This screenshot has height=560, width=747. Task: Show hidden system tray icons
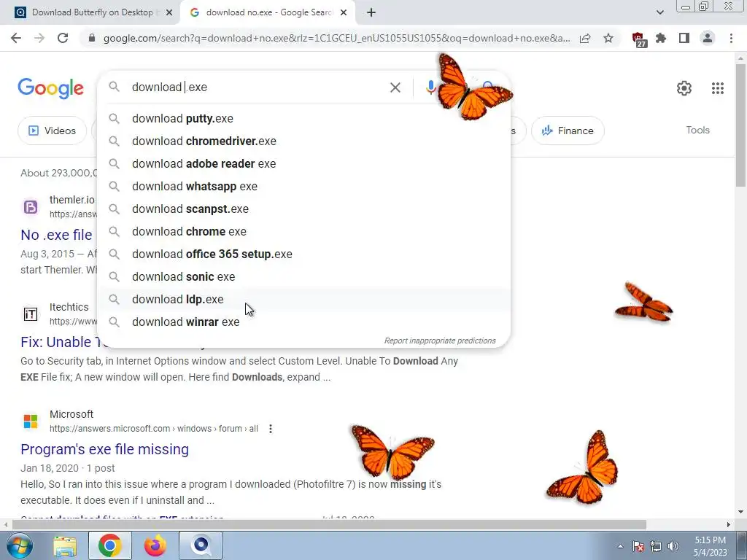point(620,546)
